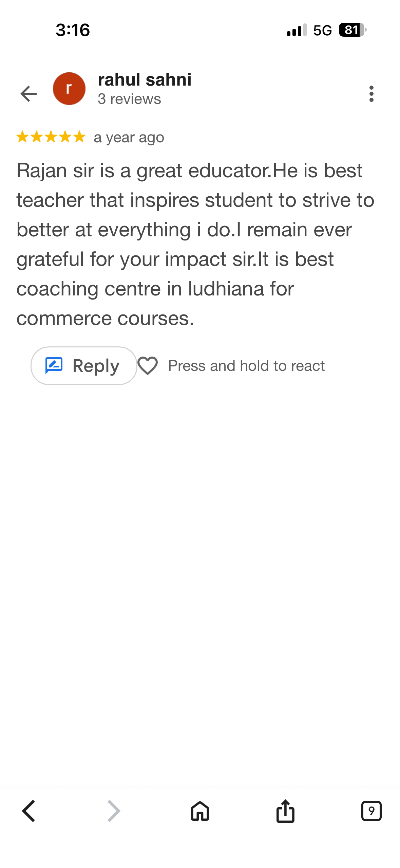Tap the "a year ago" timestamp
400x868 pixels.
pos(129,138)
